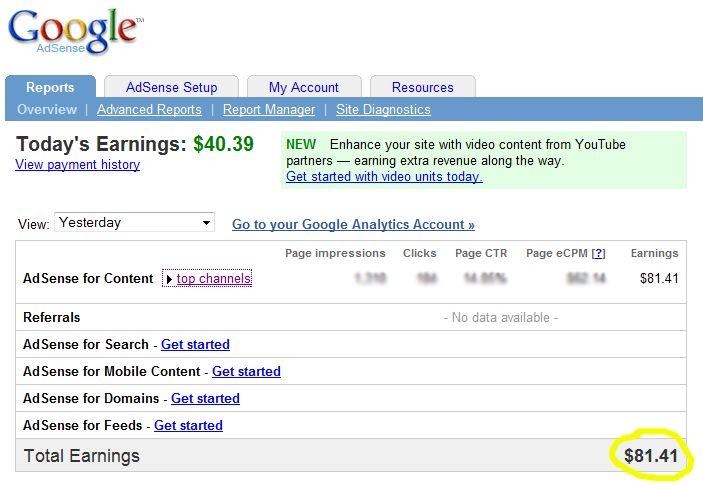The width and height of the screenshot is (703, 486).
Task: Go to the Resources tab
Action: coord(422,87)
